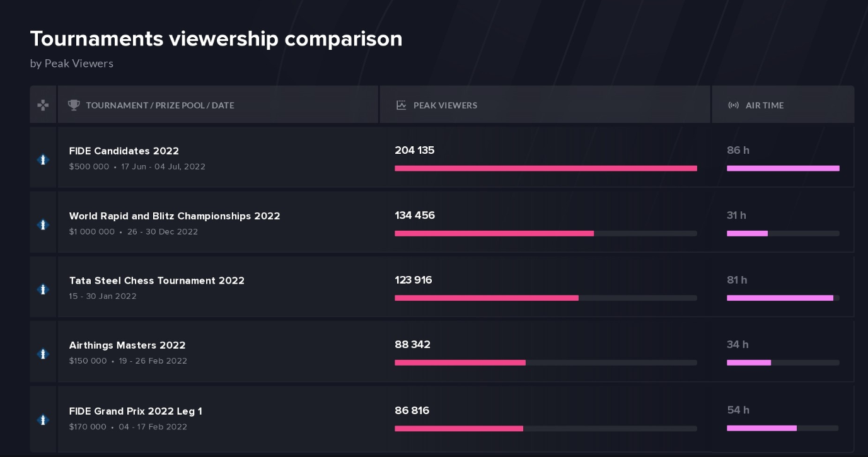Sort by Peak Viewers column header
Screen dimensions: 868x457
point(445,105)
